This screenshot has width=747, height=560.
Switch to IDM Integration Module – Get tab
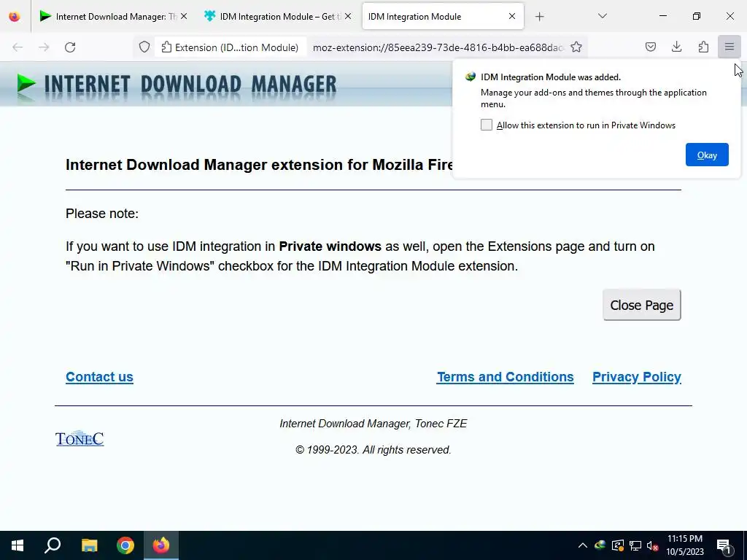coord(278,16)
